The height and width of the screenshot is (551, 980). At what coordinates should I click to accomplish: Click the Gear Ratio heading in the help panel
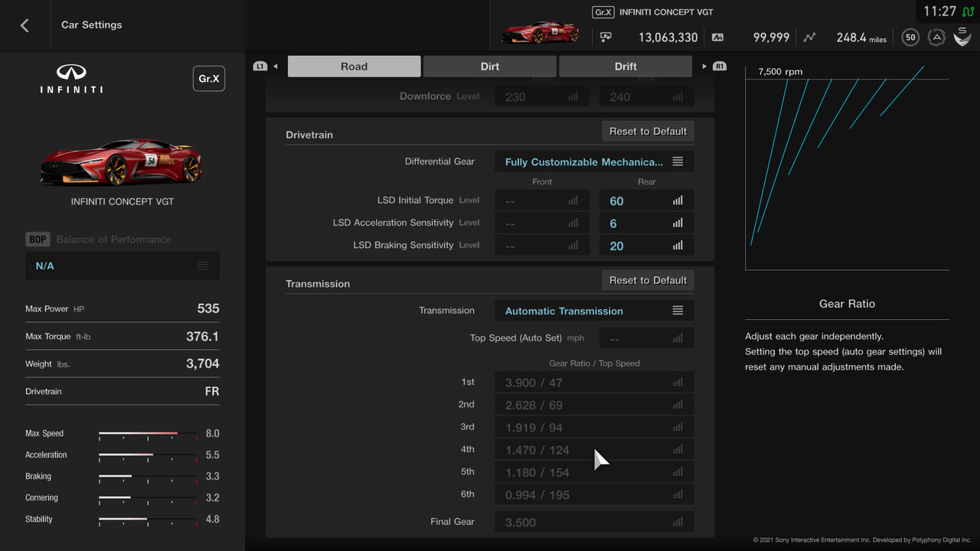tap(847, 304)
